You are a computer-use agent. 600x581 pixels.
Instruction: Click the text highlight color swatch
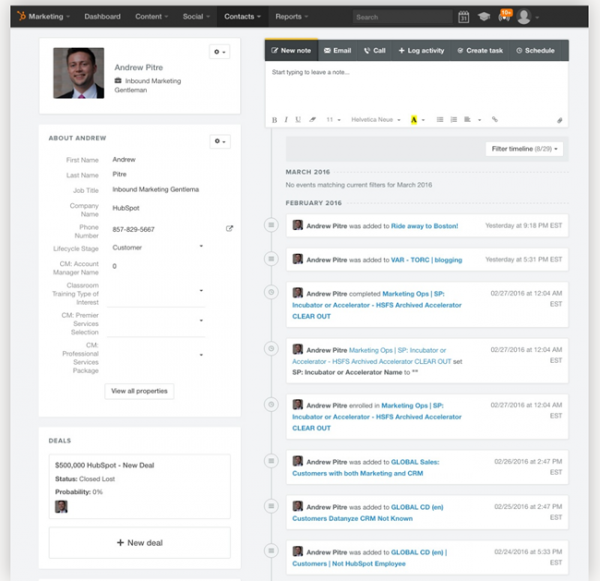point(414,120)
